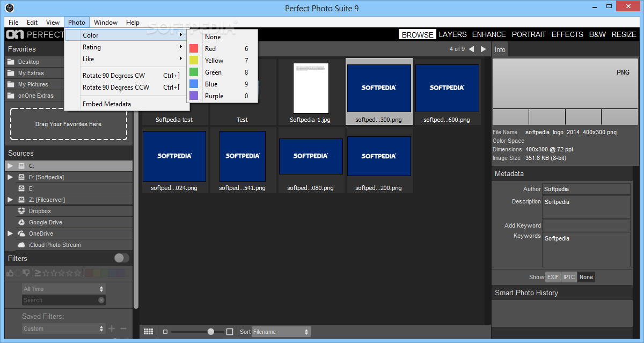The width and height of the screenshot is (644, 343).
Task: Click the grid view icon in bottom toolbar
Action: pyautogui.click(x=149, y=332)
